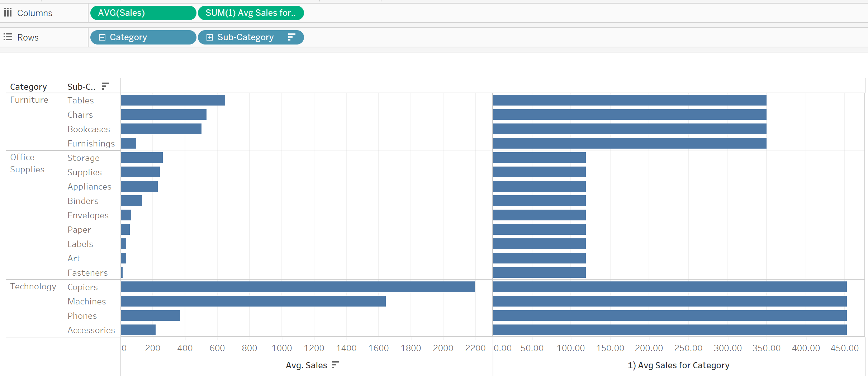Click the Category column header in the view
This screenshot has height=383, width=868.
click(x=28, y=87)
